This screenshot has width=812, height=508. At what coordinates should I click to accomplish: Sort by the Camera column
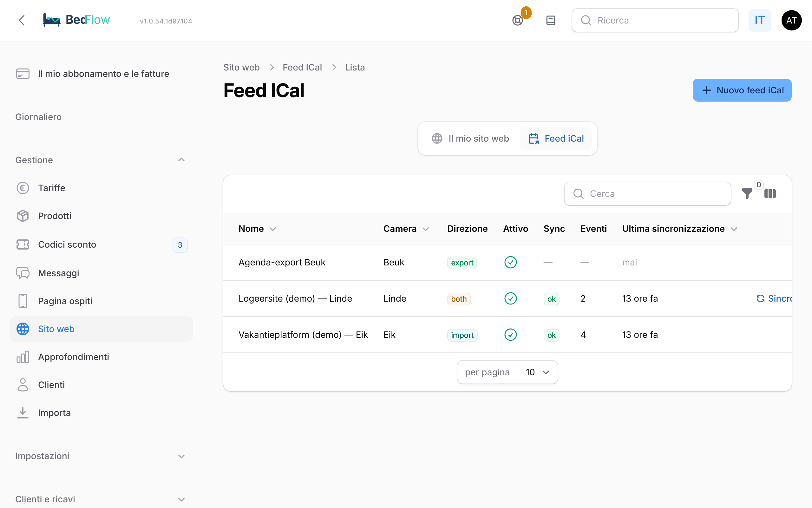(x=406, y=229)
